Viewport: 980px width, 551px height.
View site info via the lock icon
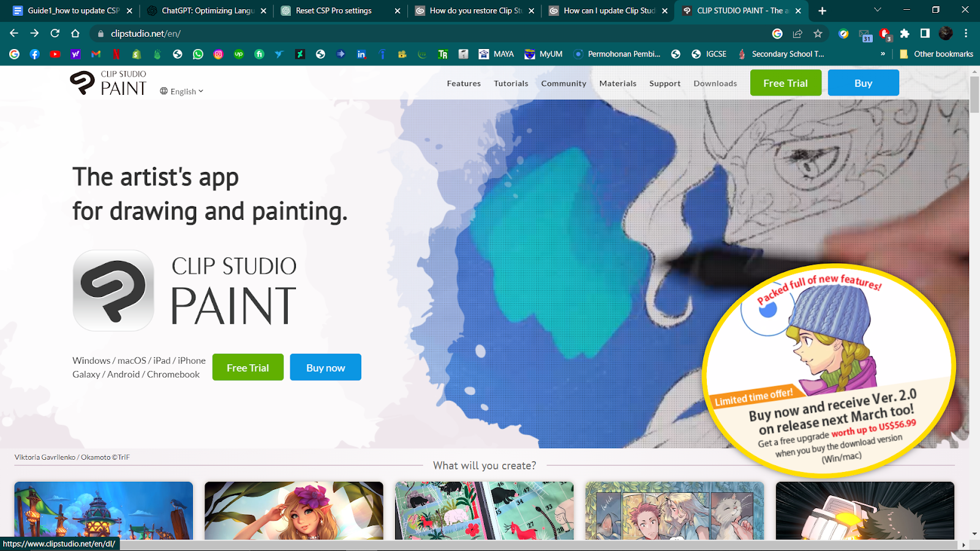pos(101,34)
